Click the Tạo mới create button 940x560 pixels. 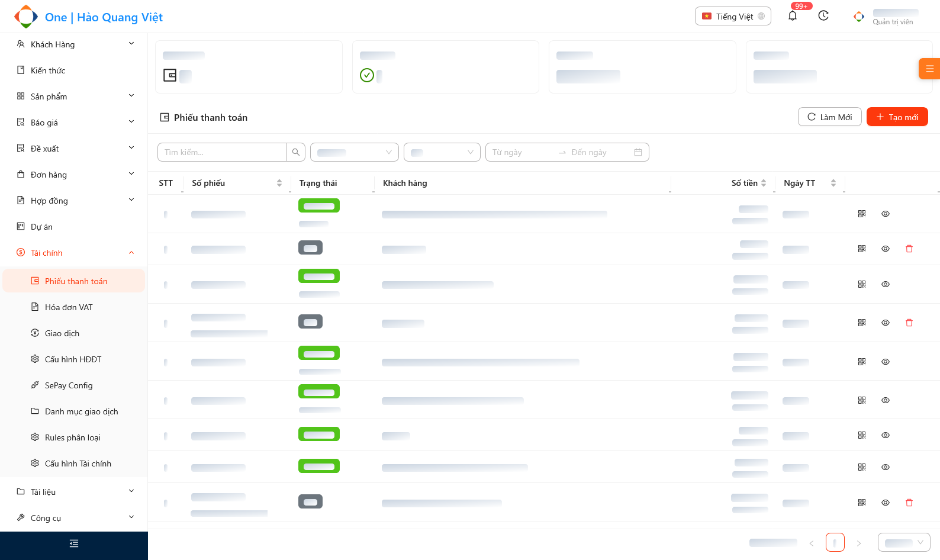tap(897, 117)
